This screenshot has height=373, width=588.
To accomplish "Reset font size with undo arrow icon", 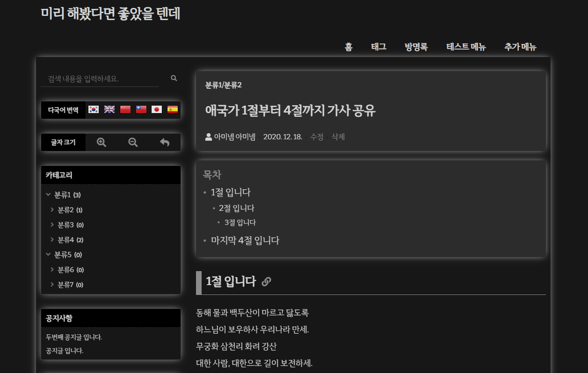I will [165, 142].
